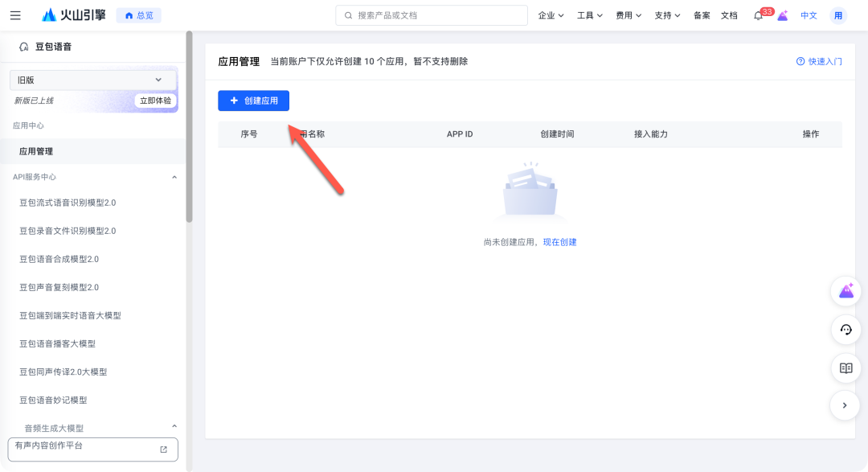The height and width of the screenshot is (472, 868).
Task: Open 豆包语音妙记模型
Action: point(53,400)
